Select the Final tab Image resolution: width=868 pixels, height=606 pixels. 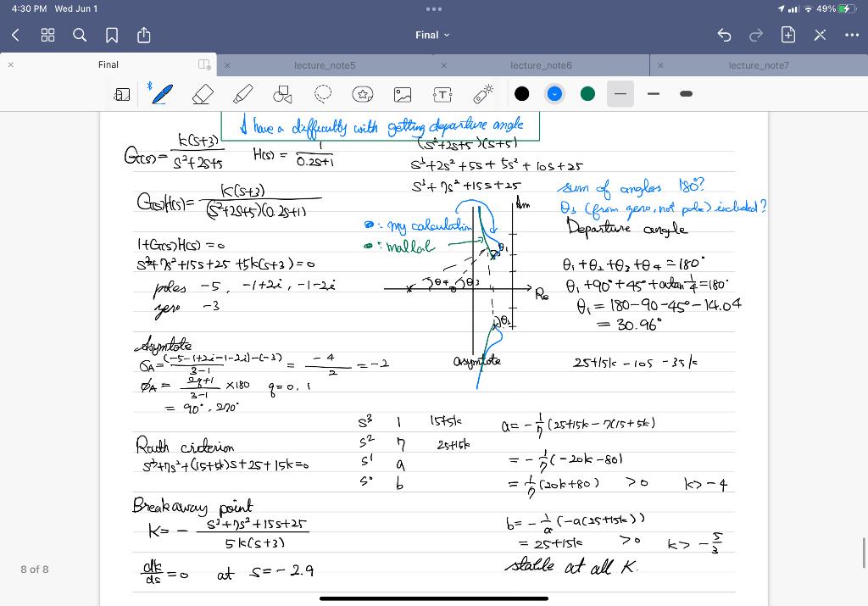coord(108,64)
